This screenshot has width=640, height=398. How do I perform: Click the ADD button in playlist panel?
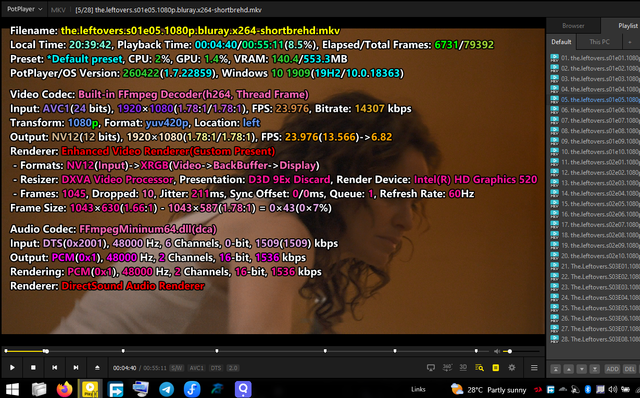coord(612,369)
